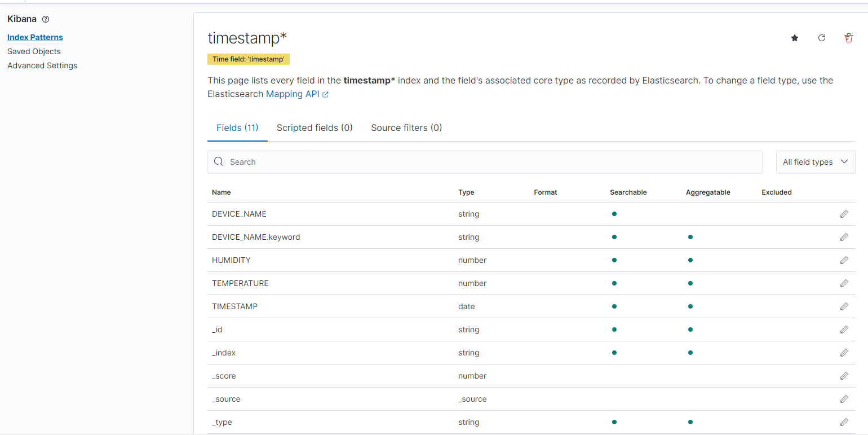Sort by Name column header
The height and width of the screenshot is (435, 868).
222,192
